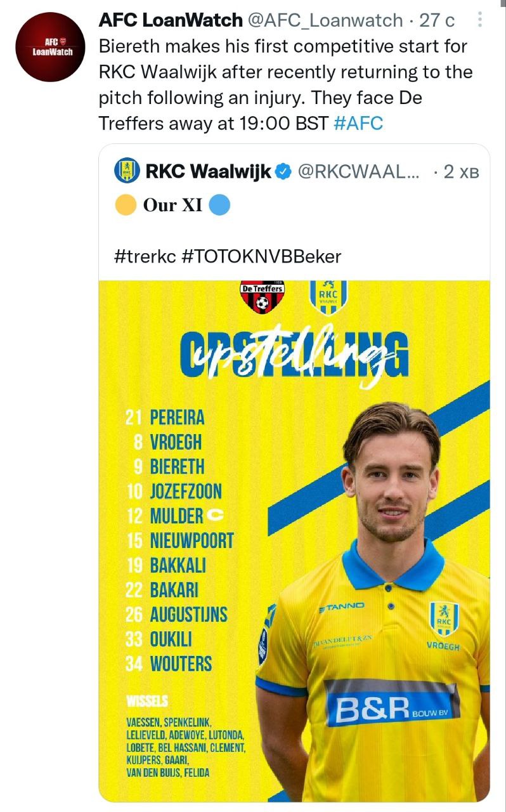Click the AFC LoanWatch display name

[x=171, y=20]
